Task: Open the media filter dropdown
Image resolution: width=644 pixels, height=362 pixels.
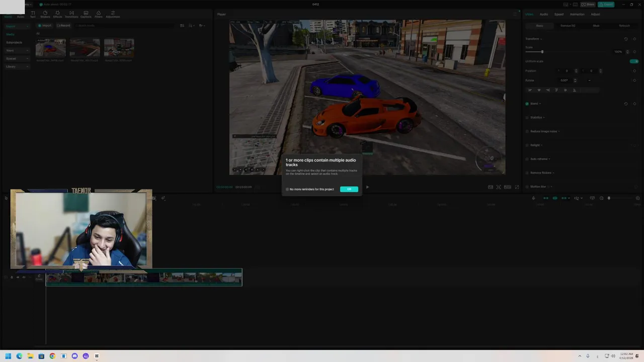Action: (x=201, y=25)
